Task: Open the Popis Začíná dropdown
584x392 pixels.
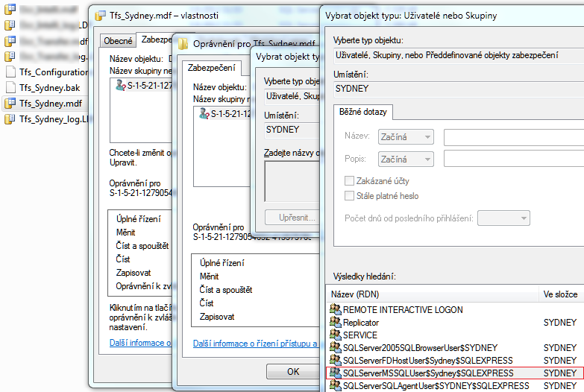Action: 406,159
